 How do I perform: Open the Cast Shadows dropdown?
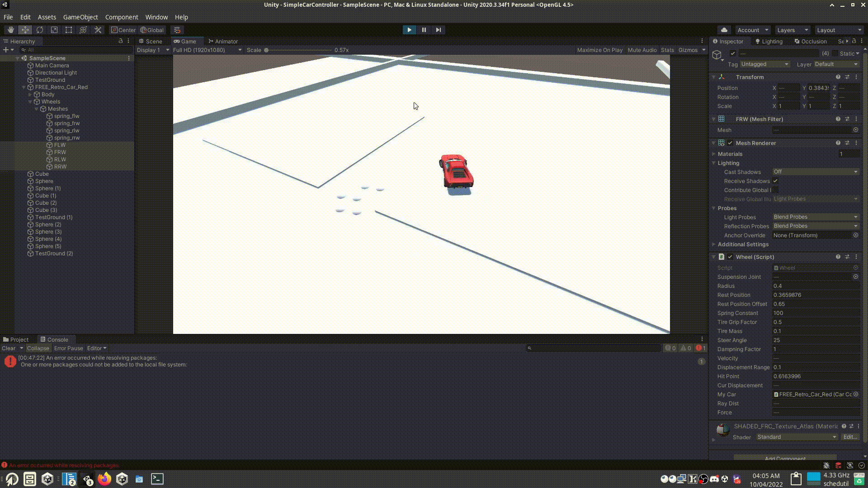(x=815, y=172)
